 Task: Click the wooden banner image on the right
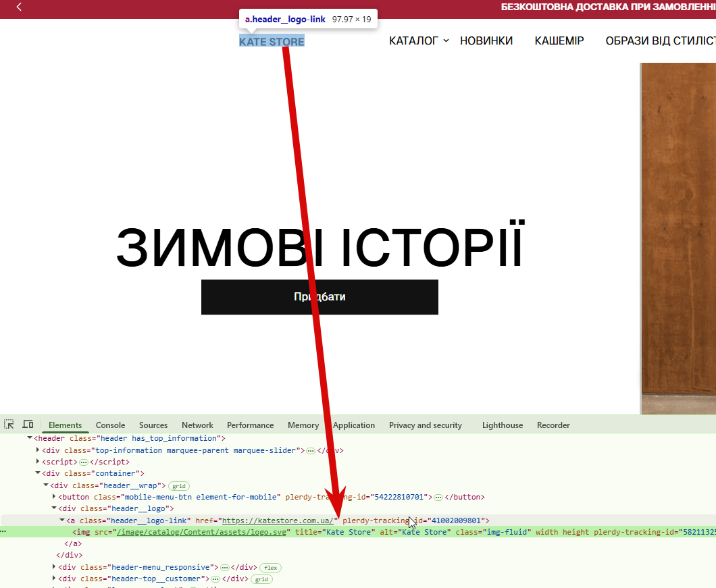[x=678, y=238]
